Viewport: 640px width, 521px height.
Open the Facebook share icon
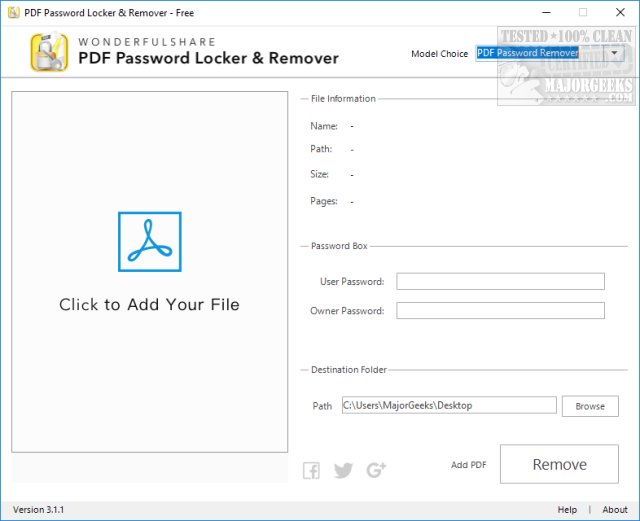[311, 470]
